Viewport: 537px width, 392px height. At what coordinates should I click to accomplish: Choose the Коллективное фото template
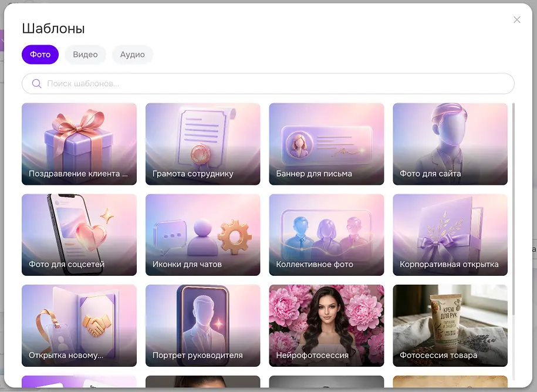point(326,235)
